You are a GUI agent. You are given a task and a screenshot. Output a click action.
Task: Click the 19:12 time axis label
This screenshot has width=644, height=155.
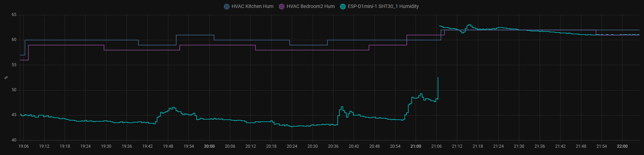44,146
